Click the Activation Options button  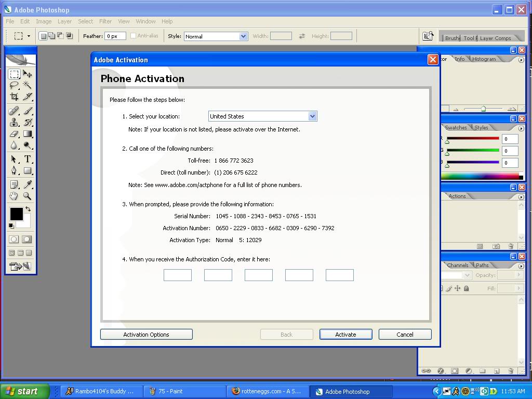(x=146, y=335)
